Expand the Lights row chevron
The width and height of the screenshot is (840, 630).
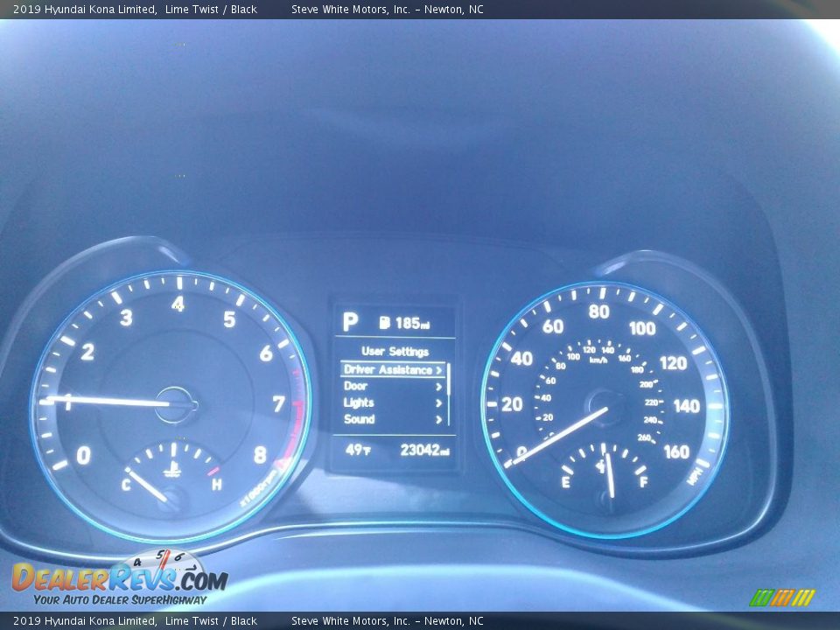[438, 403]
